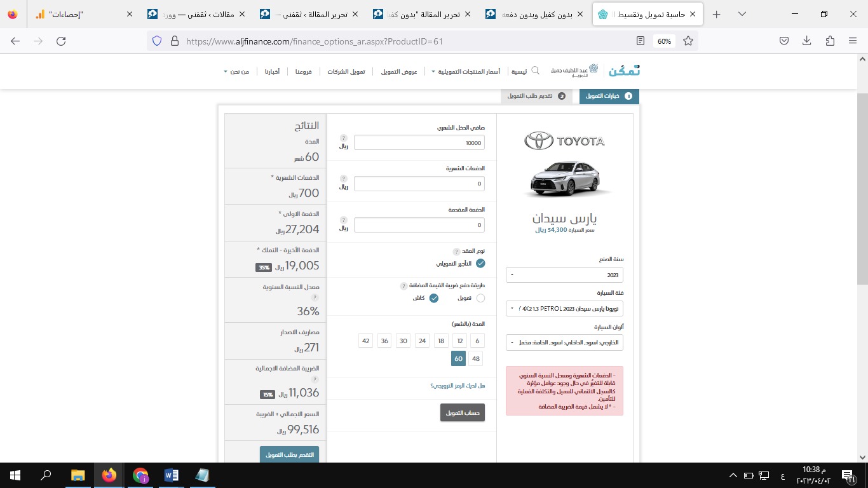Open help under معدل النسبة السنوية result

click(315, 297)
